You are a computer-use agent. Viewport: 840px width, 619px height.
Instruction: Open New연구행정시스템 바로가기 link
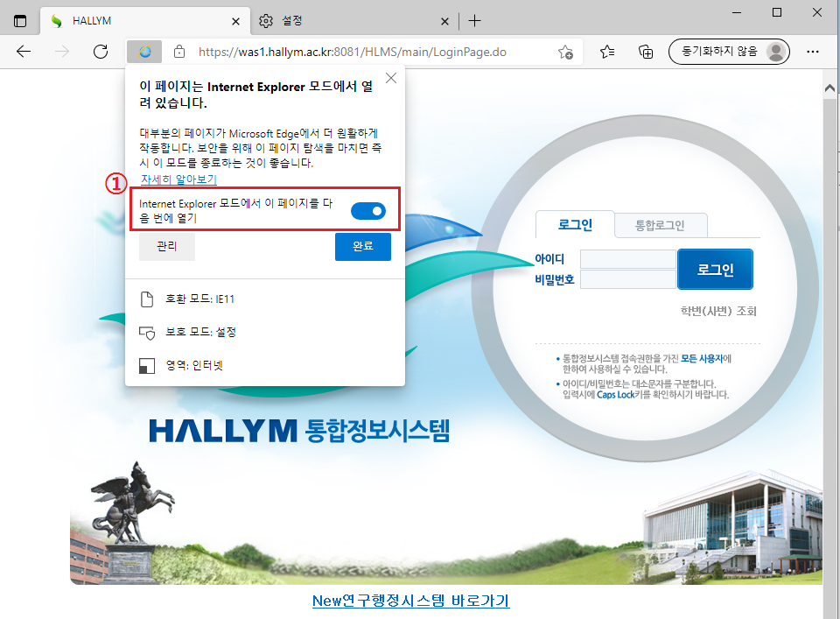tap(410, 601)
